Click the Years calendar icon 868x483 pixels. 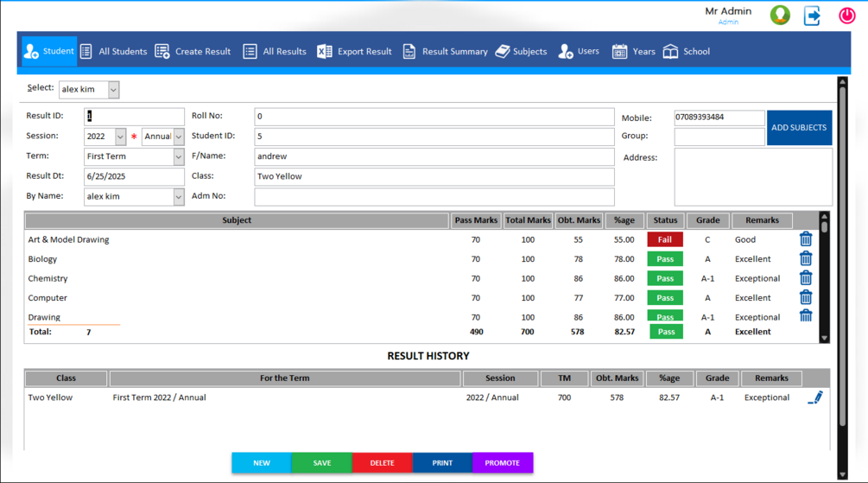coord(619,52)
